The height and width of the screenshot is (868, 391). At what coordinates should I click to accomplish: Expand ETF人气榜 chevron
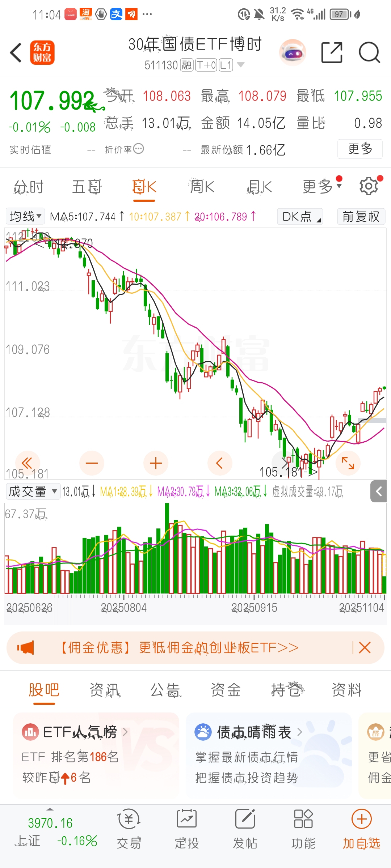pos(125,732)
